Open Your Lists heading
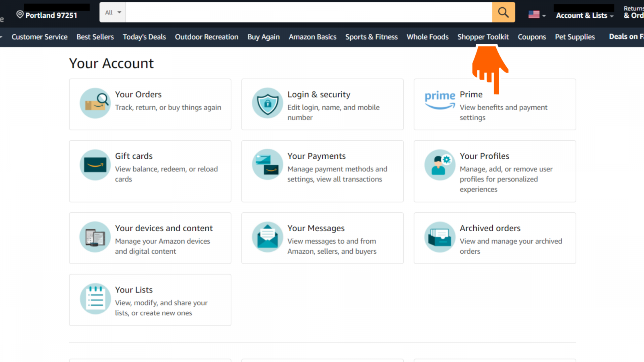The width and height of the screenshot is (644, 362). (134, 290)
